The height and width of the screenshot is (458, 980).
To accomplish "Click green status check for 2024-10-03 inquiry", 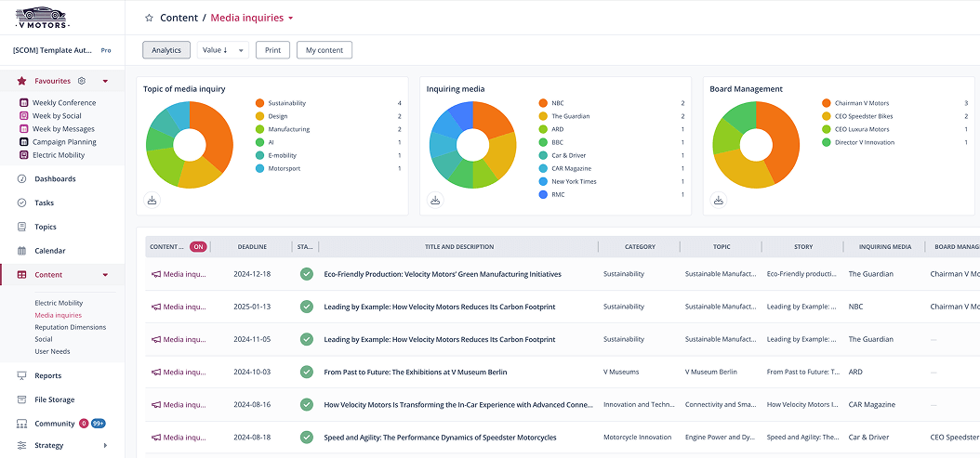I will pyautogui.click(x=306, y=372).
